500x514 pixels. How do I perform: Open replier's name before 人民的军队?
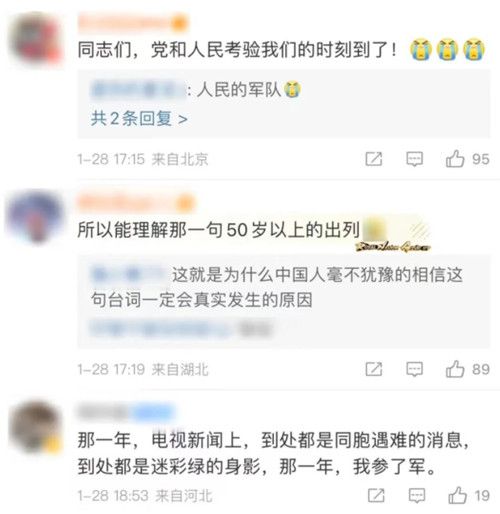pyautogui.click(x=138, y=89)
